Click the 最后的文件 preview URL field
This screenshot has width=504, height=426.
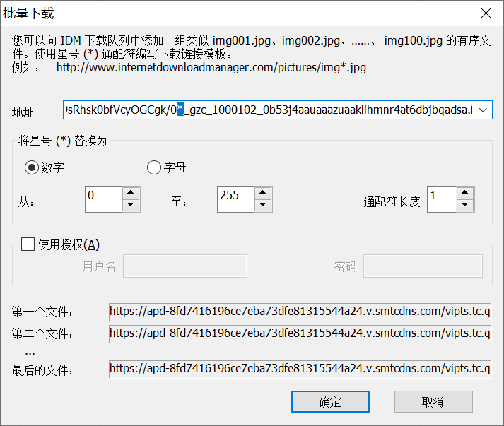tap(299, 368)
